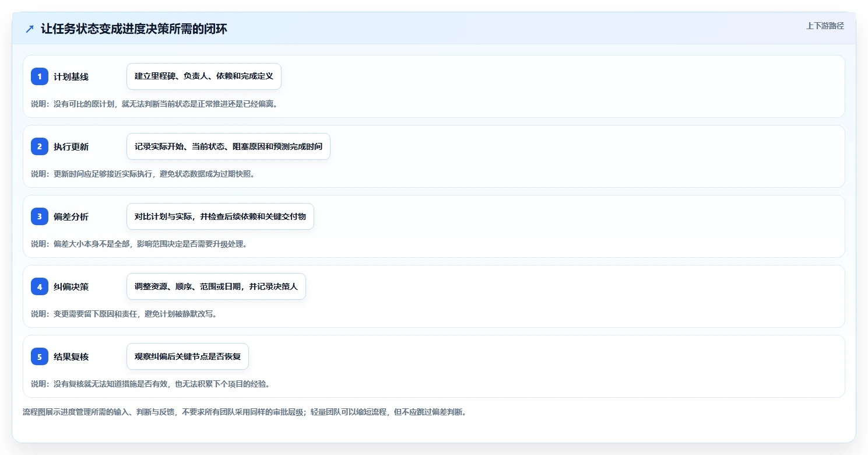The width and height of the screenshot is (868, 455).
Task: Click step number badge 4
Action: pos(40,286)
